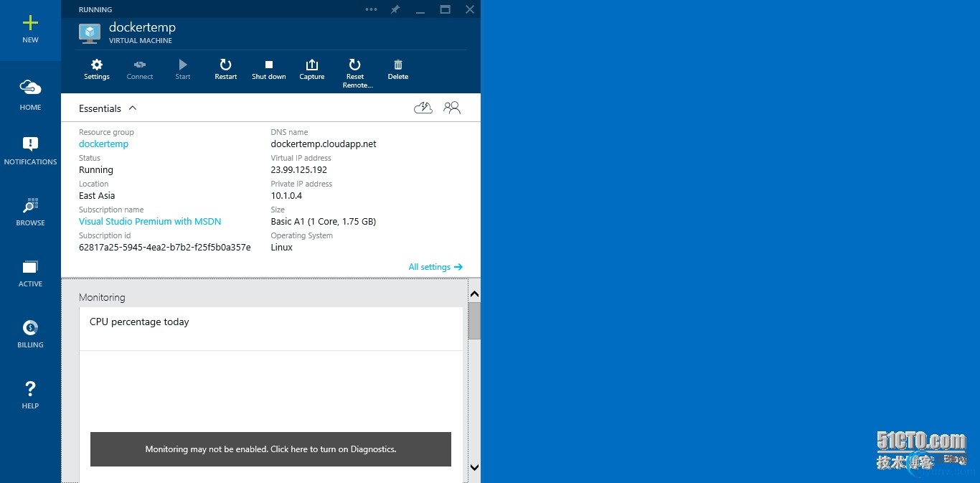Collapse the Essentials section chevron

coord(133,108)
